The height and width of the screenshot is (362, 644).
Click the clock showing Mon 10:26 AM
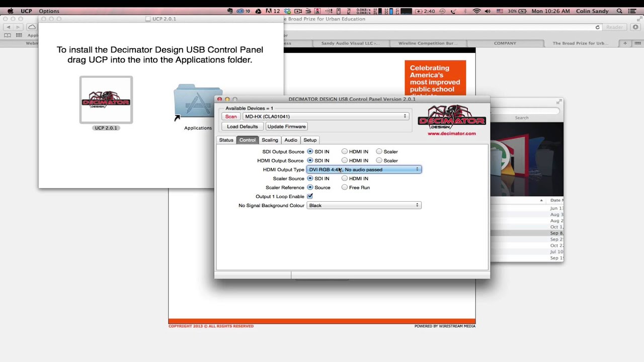tap(550, 11)
